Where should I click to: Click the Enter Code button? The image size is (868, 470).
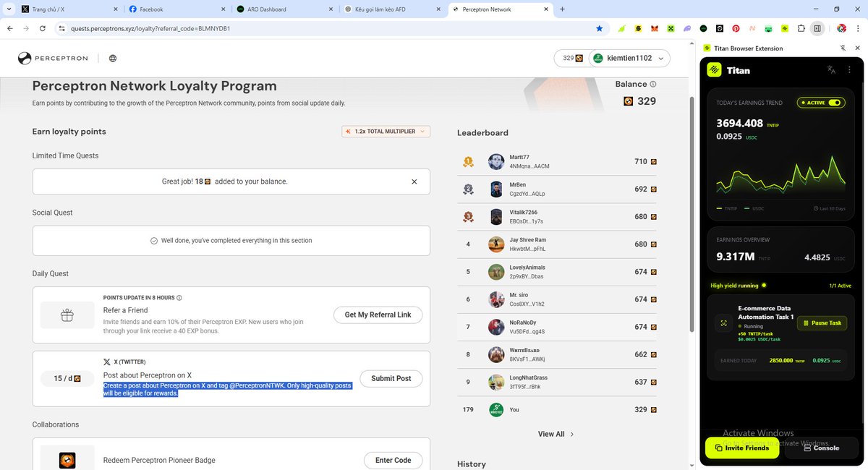[393, 460]
